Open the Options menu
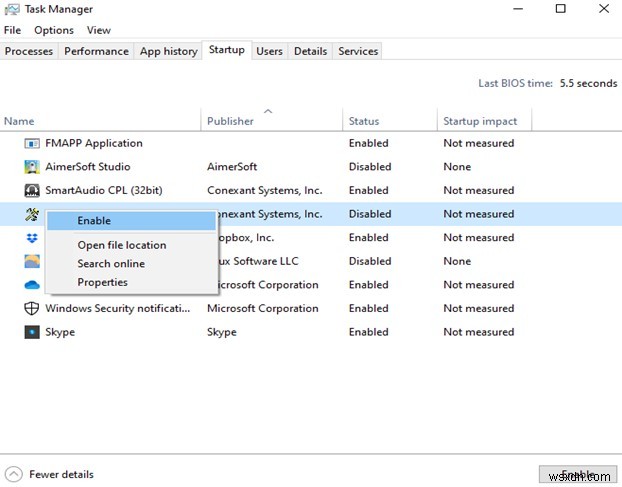The width and height of the screenshot is (622, 487). pyautogui.click(x=54, y=30)
